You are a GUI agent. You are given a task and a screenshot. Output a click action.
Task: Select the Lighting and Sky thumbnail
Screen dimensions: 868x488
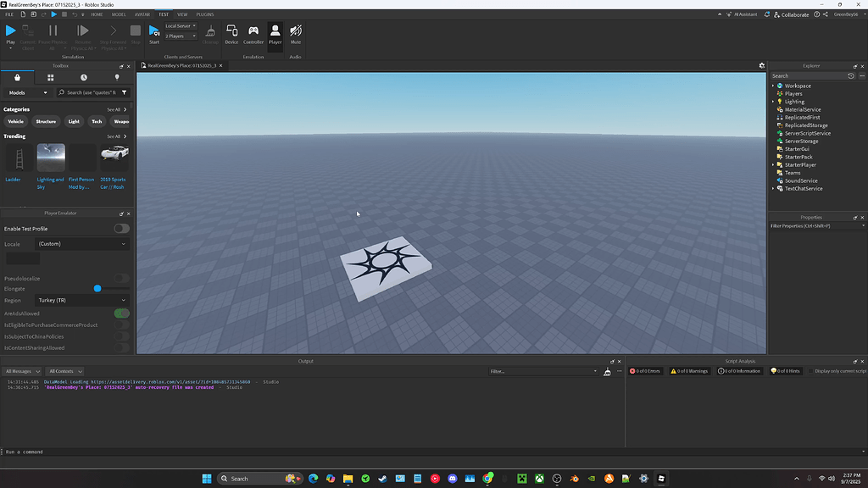(x=51, y=158)
